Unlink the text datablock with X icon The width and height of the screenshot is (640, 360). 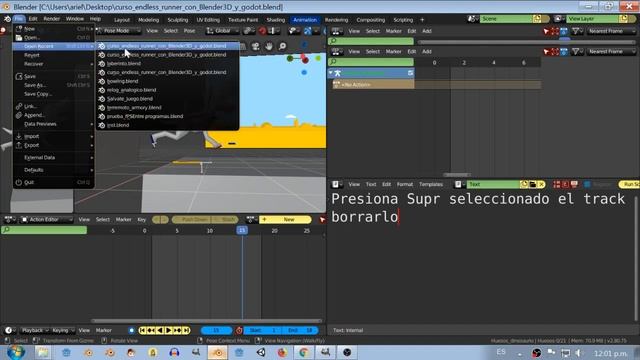click(x=541, y=184)
